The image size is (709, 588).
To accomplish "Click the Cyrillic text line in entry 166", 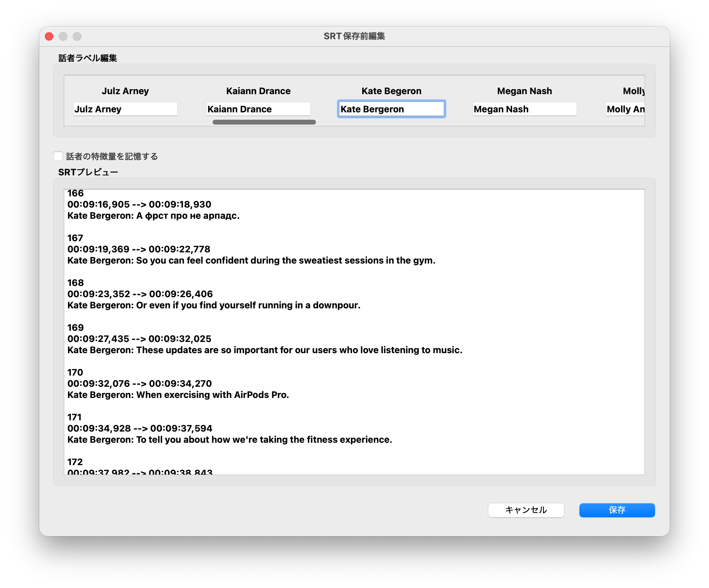I will click(153, 216).
